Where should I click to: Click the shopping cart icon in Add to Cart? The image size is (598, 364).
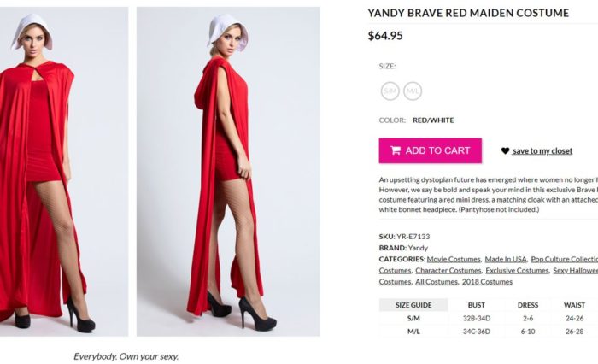(x=396, y=150)
